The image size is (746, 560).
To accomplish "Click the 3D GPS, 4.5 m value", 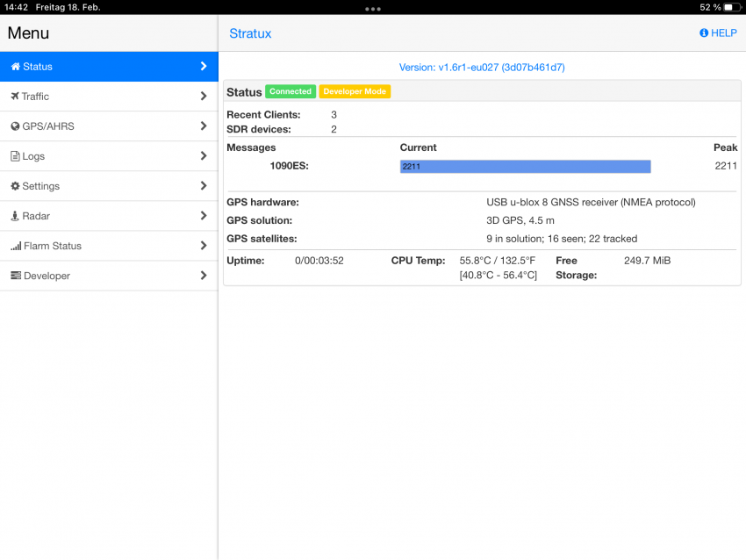I will tap(520, 220).
